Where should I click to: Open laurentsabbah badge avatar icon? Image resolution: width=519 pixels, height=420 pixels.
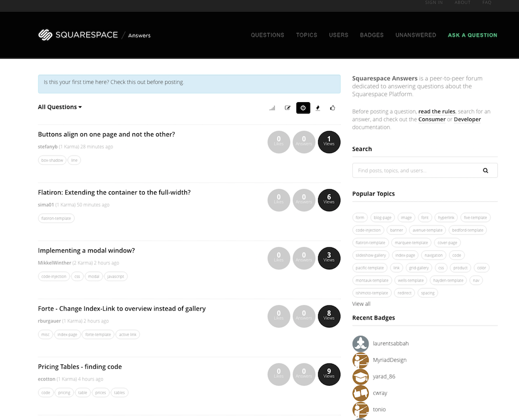[x=361, y=343]
